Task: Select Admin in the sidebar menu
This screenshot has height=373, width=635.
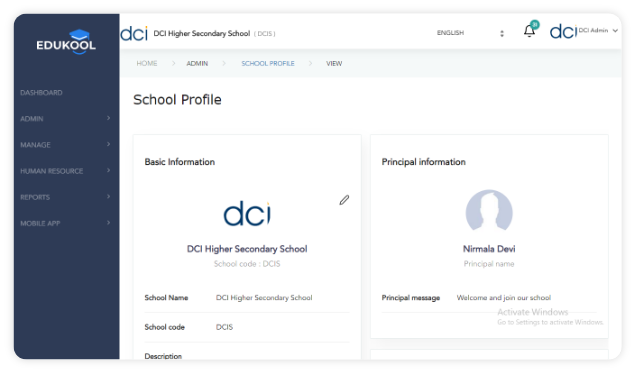Action: tap(32, 119)
